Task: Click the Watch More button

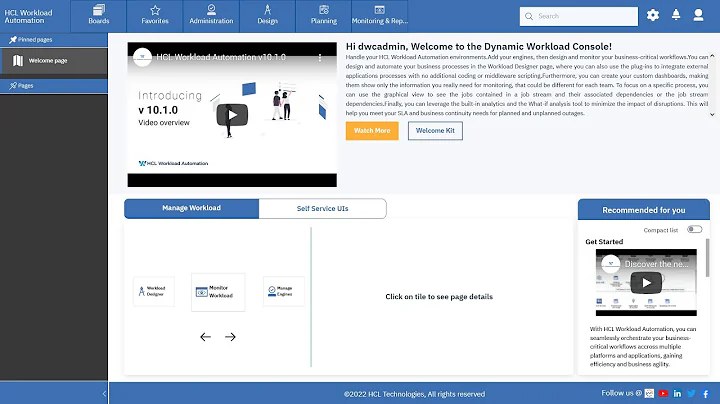Action: tap(372, 131)
